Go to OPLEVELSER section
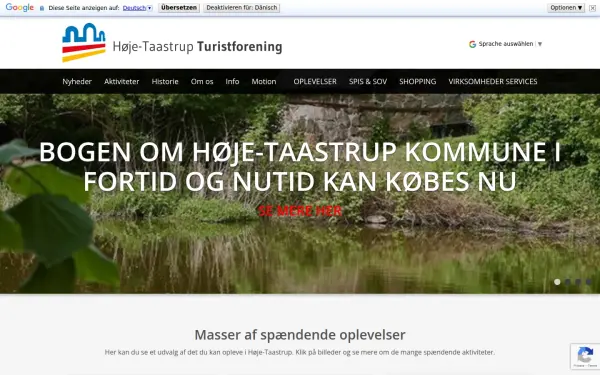This screenshot has width=600, height=375. coord(315,82)
